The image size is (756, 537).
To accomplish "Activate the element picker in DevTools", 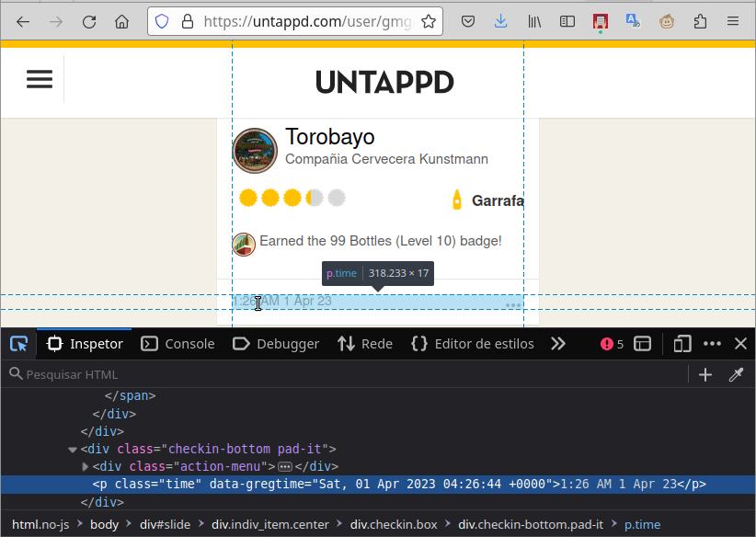I will 18,343.
